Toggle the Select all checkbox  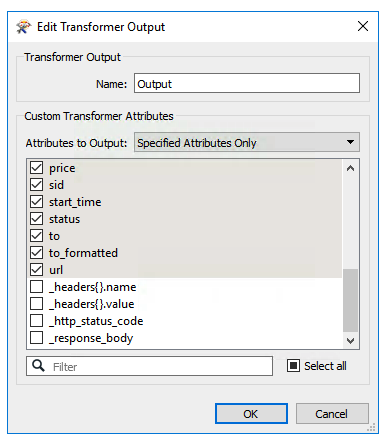click(x=293, y=366)
